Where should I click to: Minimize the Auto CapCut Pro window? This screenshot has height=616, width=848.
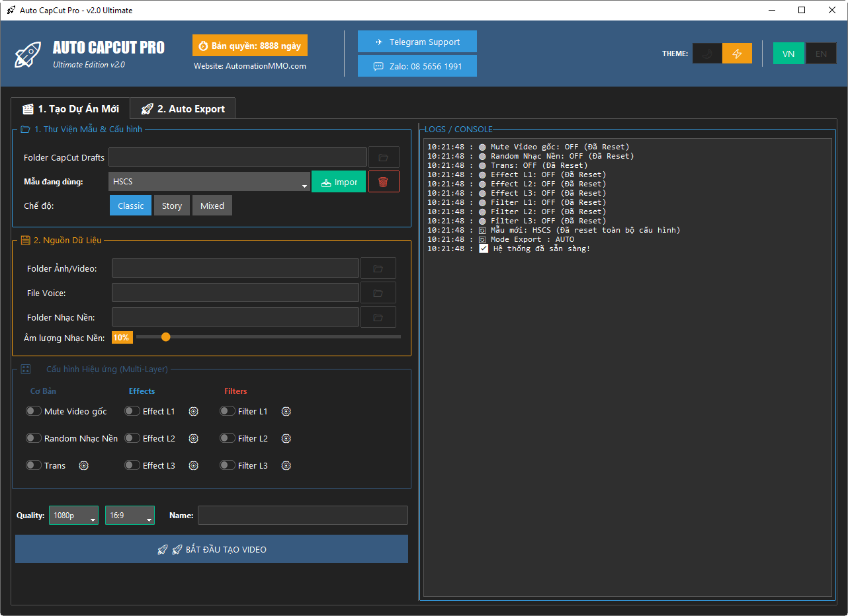coord(771,10)
